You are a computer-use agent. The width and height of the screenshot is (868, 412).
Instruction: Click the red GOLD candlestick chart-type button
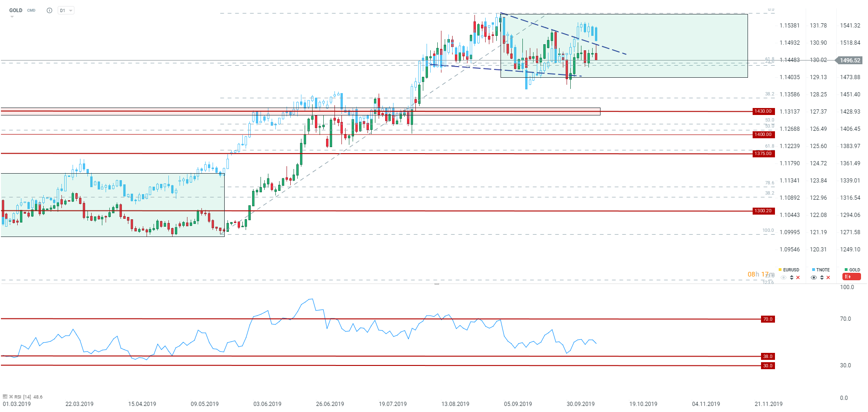tap(852, 277)
